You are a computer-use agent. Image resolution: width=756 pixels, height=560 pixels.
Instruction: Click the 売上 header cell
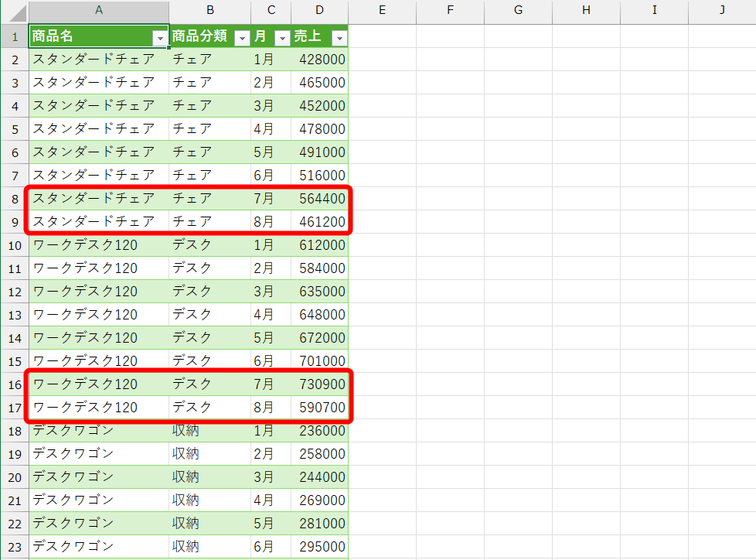coord(320,36)
